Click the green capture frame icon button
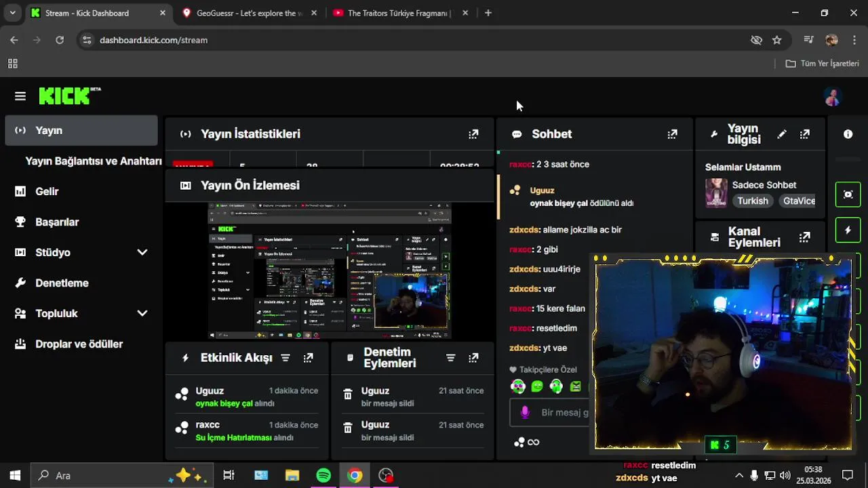This screenshot has width=868, height=488. pyautogui.click(x=848, y=195)
